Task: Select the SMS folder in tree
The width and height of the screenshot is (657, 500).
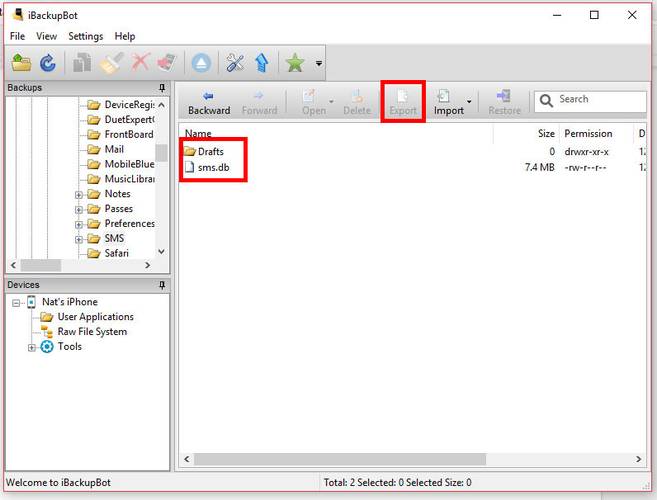Action: pyautogui.click(x=106, y=238)
